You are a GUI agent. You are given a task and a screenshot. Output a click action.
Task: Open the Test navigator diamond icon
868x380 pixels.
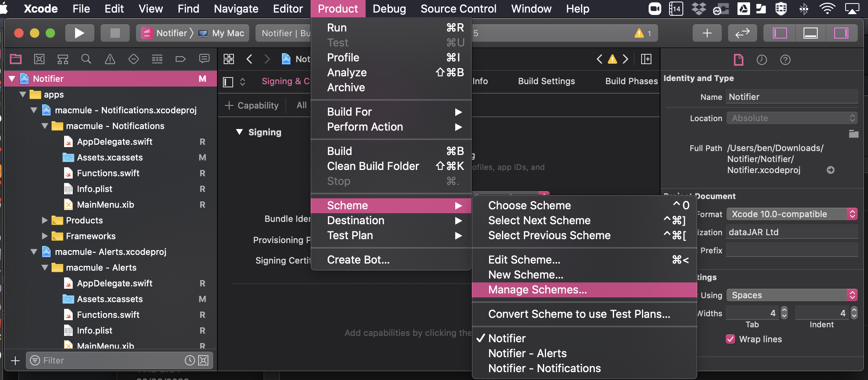tap(134, 59)
